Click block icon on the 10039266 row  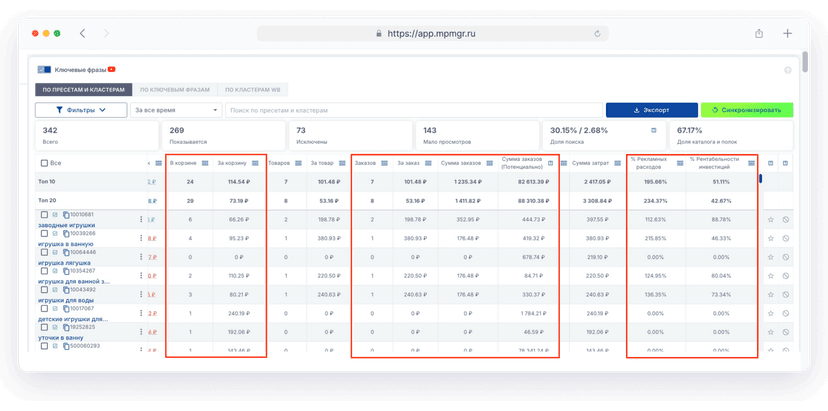click(x=785, y=238)
